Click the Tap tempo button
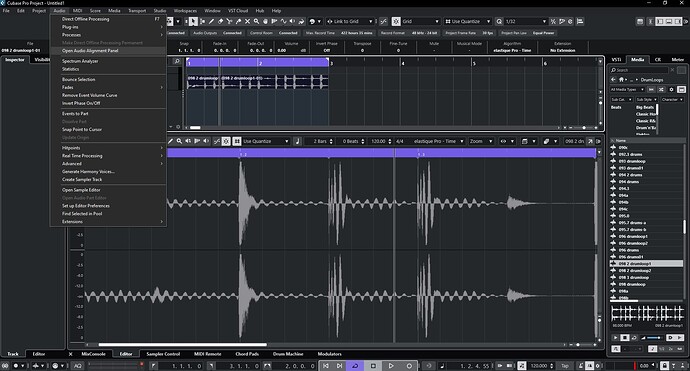This screenshot has height=371, width=690. [x=565, y=366]
